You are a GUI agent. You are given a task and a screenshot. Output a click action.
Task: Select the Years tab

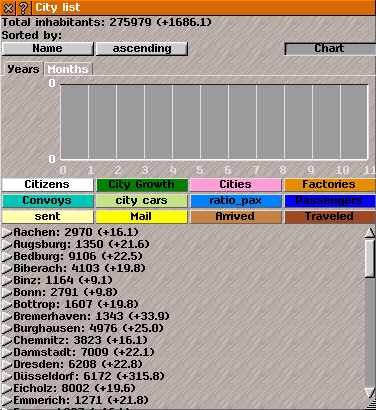[23, 69]
